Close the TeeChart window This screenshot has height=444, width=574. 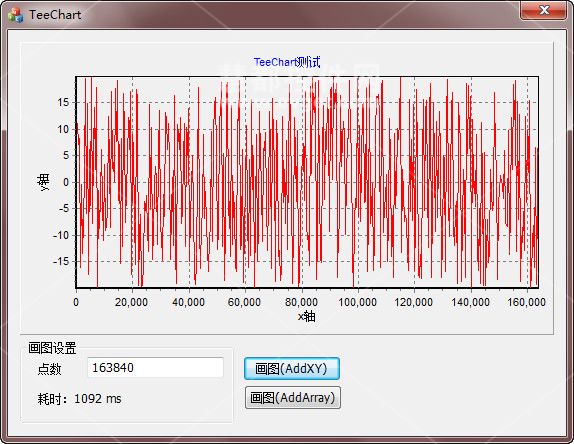point(544,10)
